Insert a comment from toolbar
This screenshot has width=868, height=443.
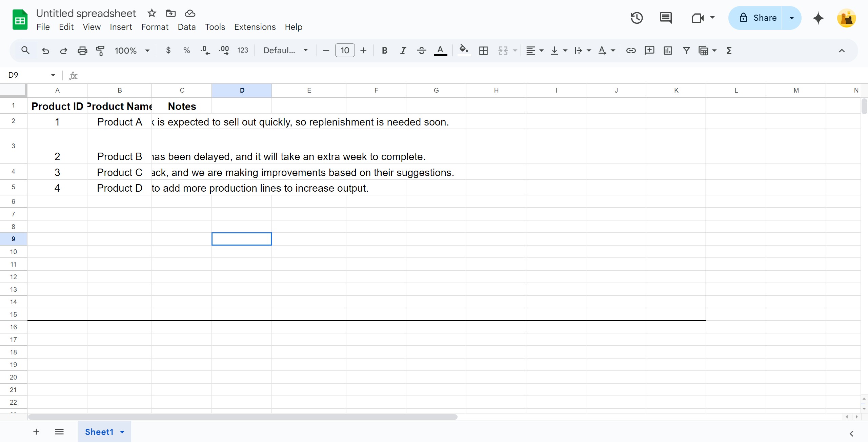pyautogui.click(x=649, y=51)
